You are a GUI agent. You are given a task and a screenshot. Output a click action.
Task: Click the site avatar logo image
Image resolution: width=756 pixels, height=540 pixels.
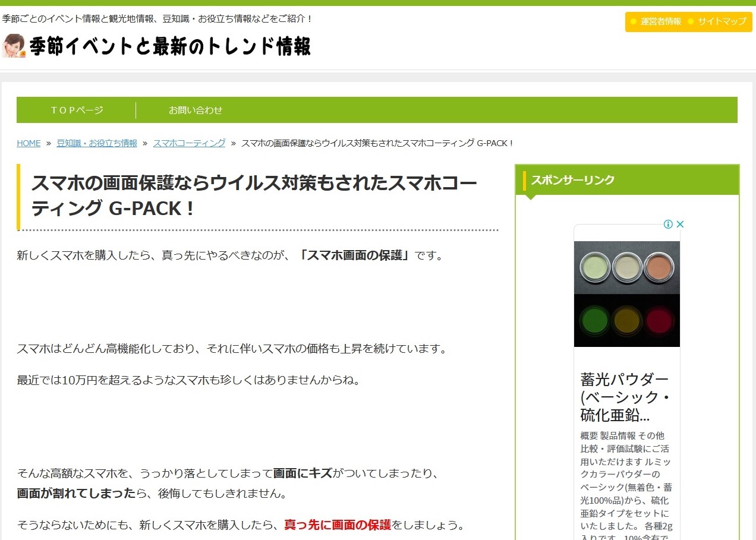point(14,46)
